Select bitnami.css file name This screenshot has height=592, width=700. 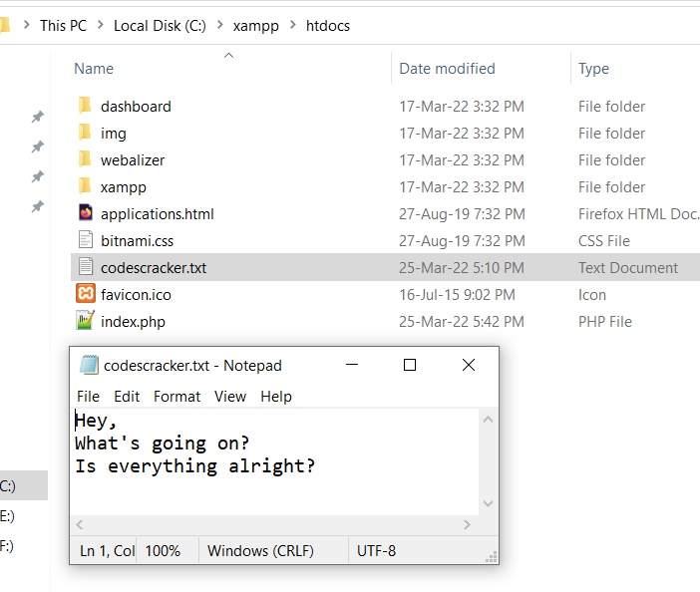point(137,241)
